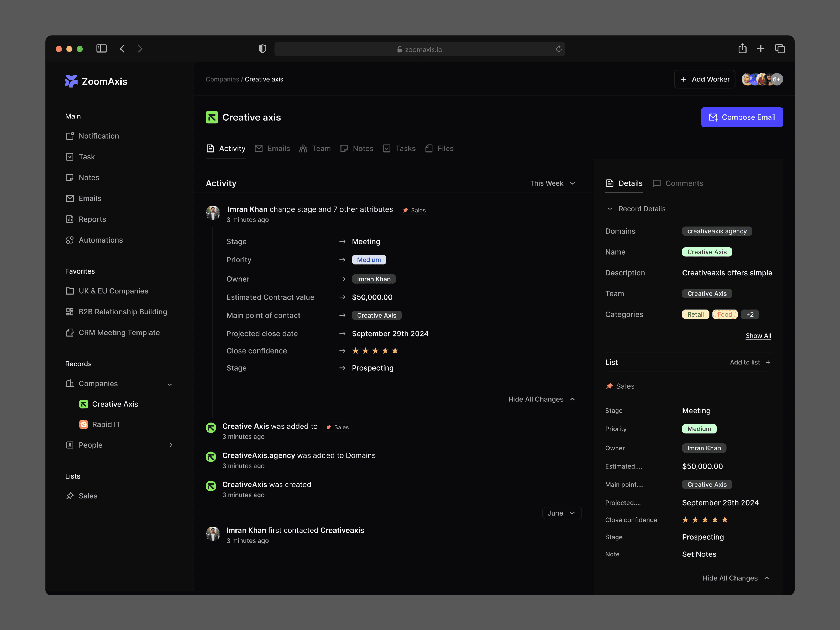Open Notification from the sidebar
Viewport: 840px width, 630px height.
(98, 136)
